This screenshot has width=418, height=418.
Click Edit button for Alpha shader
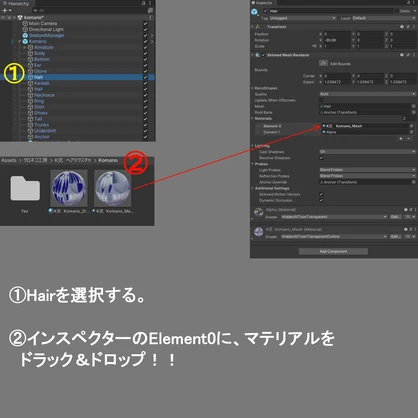tap(395, 217)
